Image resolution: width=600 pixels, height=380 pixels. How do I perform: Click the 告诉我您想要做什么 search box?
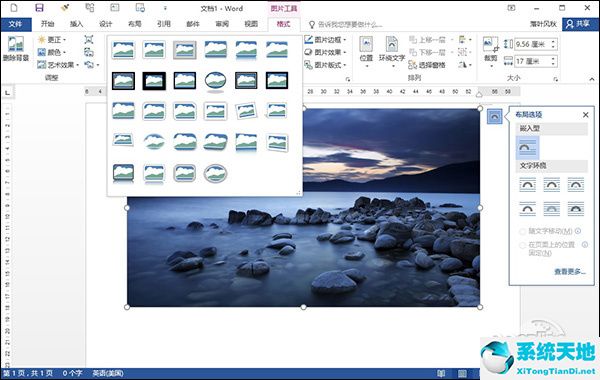pyautogui.click(x=346, y=24)
